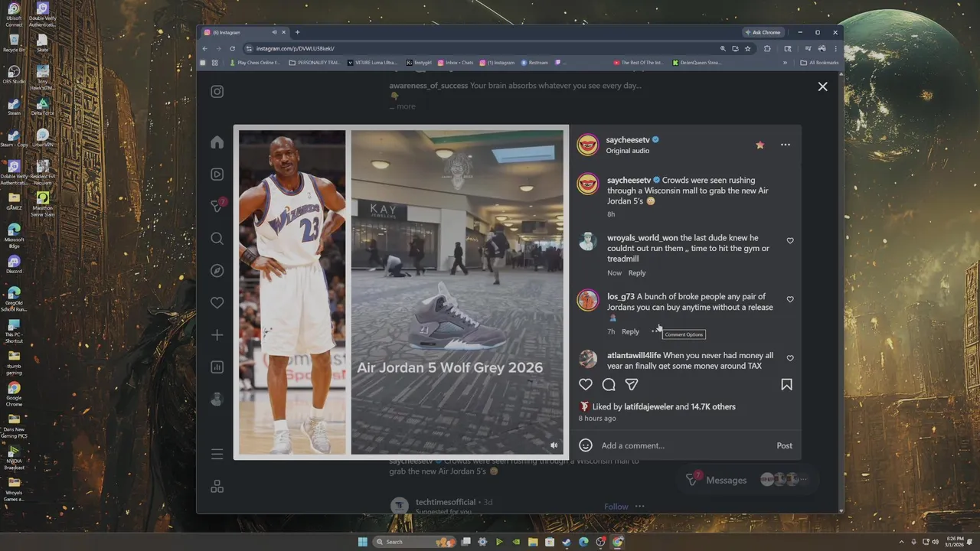Expand the hidden bookmarks chevron
The width and height of the screenshot is (980, 551).
785,63
